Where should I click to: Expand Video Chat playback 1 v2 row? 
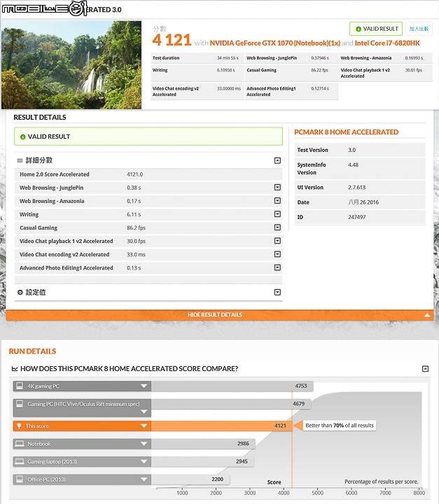click(x=277, y=241)
